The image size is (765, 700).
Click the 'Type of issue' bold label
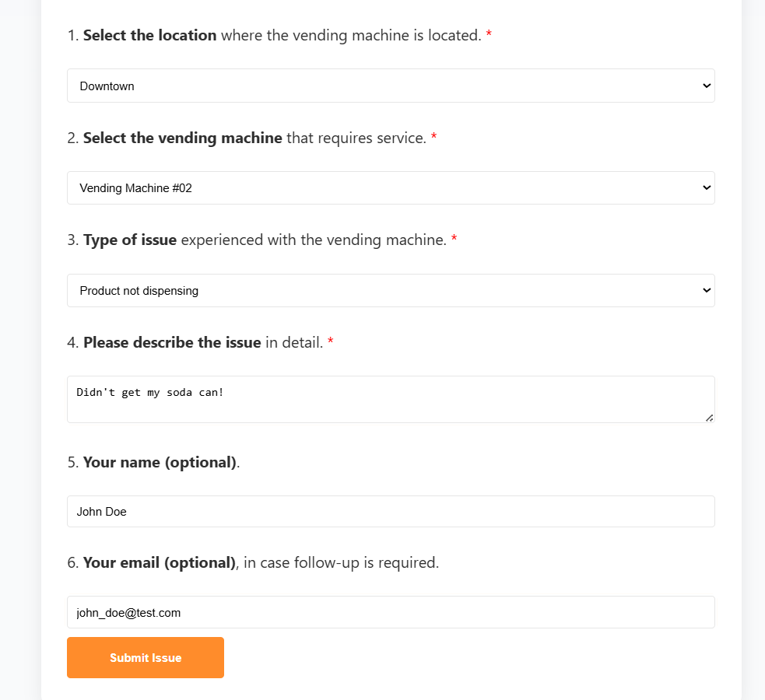[x=130, y=240]
